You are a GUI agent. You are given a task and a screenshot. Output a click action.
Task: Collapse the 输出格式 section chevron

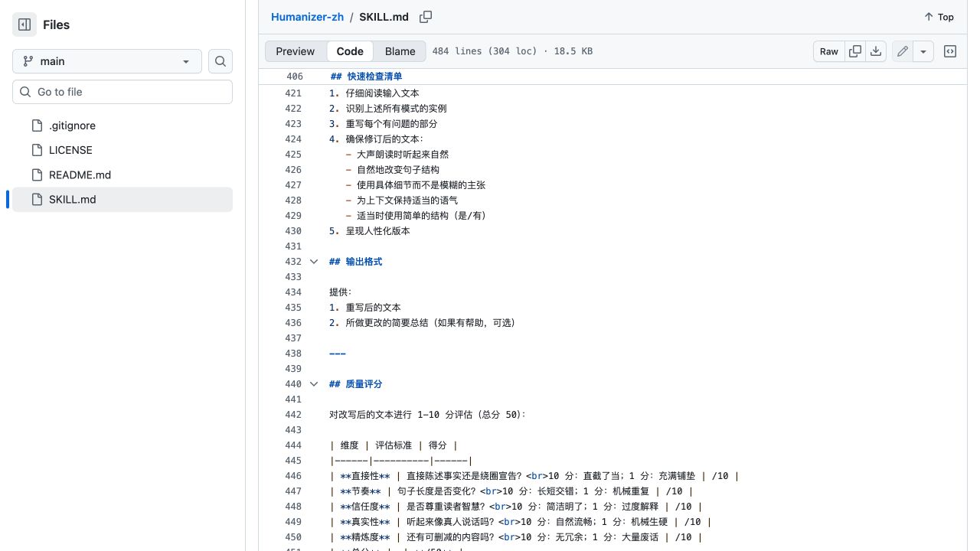(313, 262)
